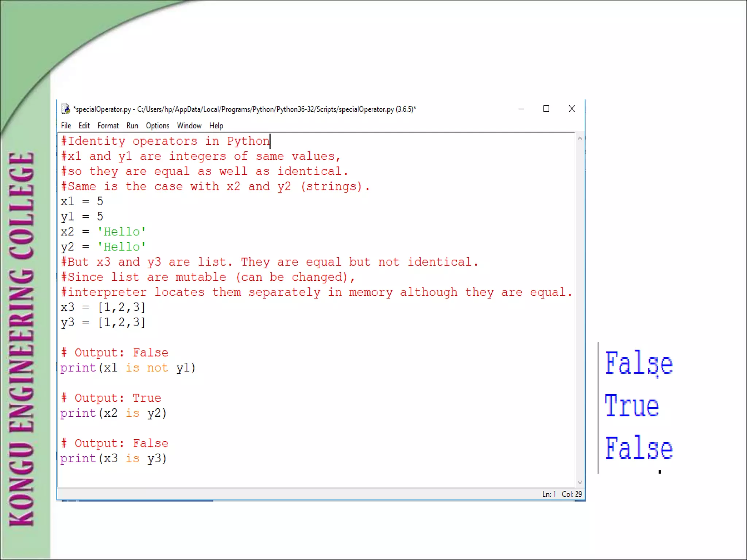This screenshot has width=747, height=560.
Task: Open the Window menu
Action: click(x=189, y=126)
